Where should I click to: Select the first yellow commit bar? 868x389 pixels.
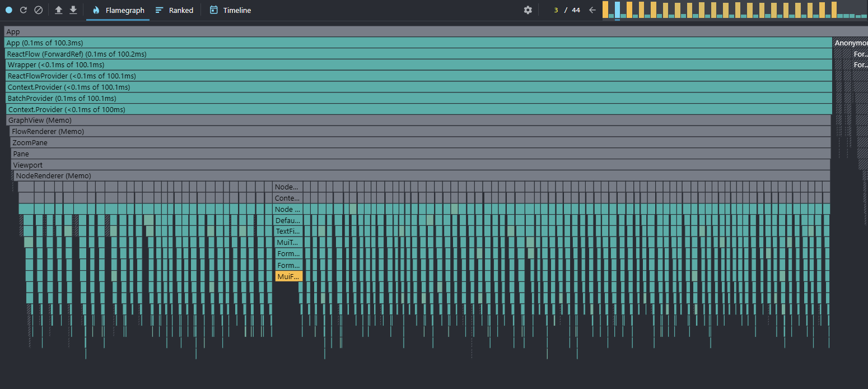point(605,10)
